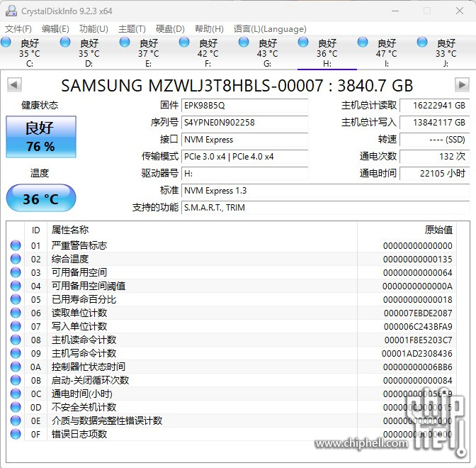Click status orb of attribute 0B 启动-关闭循环次数
Screen dimensions: 476x468
[16, 380]
